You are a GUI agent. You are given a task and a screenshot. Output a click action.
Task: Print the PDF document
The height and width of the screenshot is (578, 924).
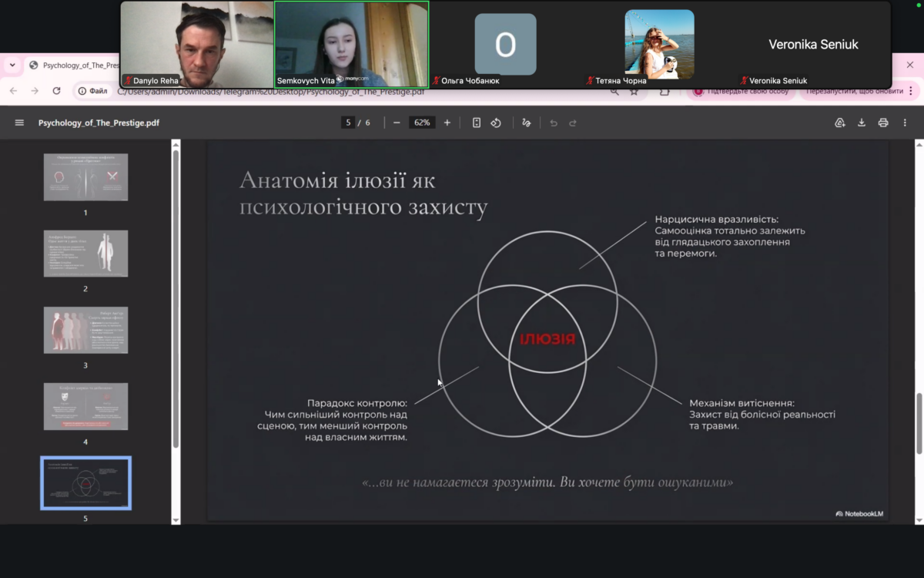coord(883,123)
